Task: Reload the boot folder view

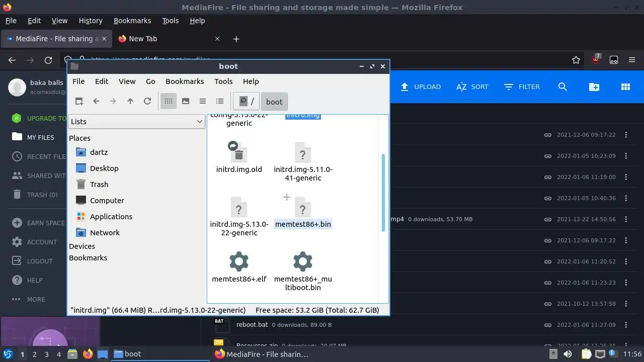Action: [147, 101]
